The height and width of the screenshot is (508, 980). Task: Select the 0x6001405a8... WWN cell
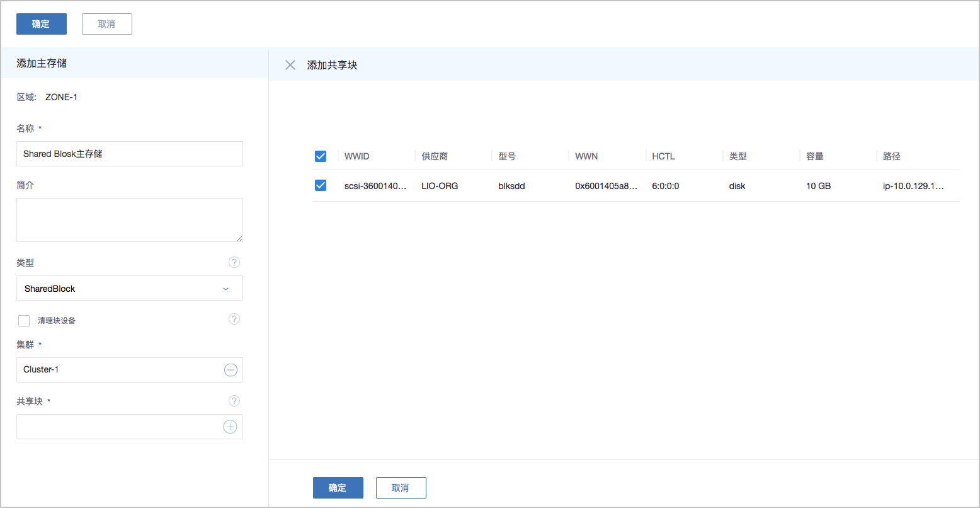(x=607, y=186)
